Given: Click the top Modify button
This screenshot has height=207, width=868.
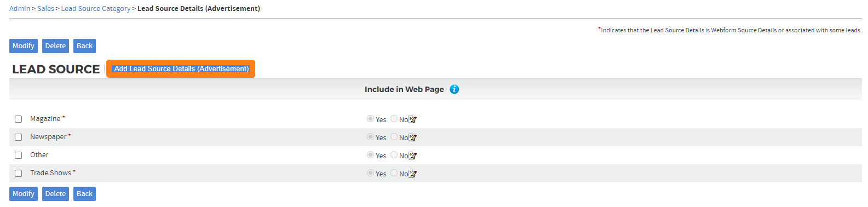Looking at the screenshot, I should [x=24, y=46].
